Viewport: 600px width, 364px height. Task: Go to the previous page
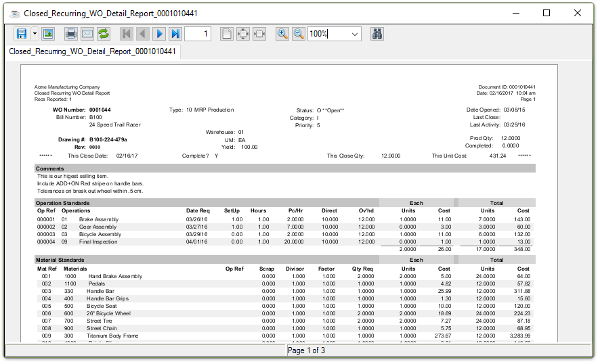(x=143, y=34)
